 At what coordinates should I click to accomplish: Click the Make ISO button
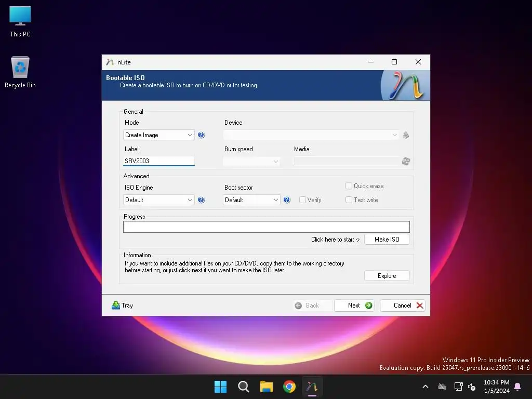387,239
